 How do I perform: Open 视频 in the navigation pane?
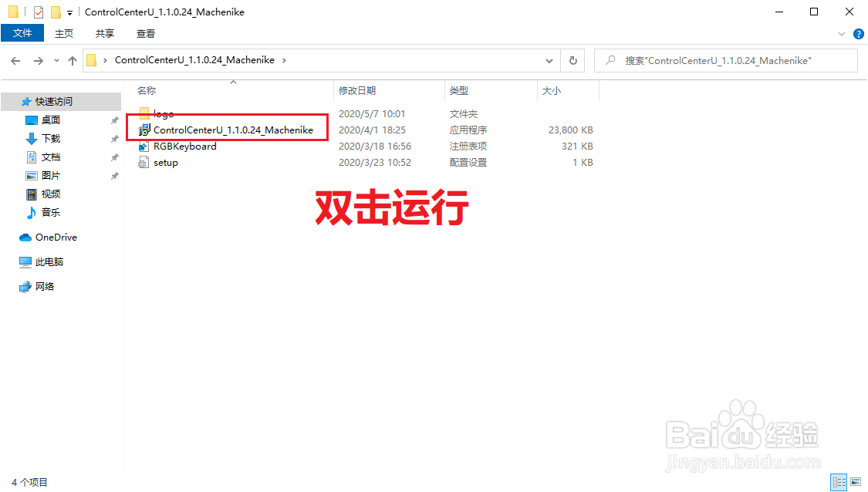[x=50, y=194]
